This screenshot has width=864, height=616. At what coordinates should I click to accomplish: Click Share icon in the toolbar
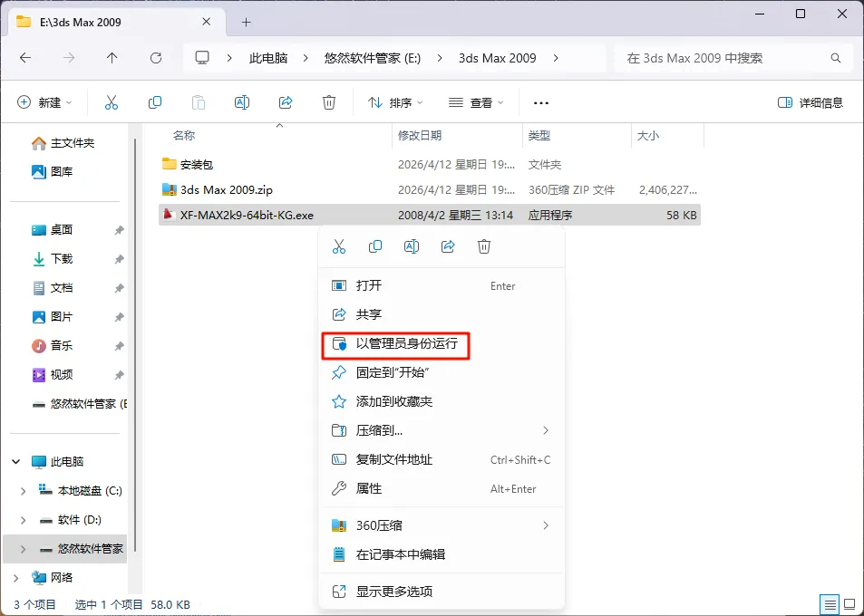pos(286,102)
